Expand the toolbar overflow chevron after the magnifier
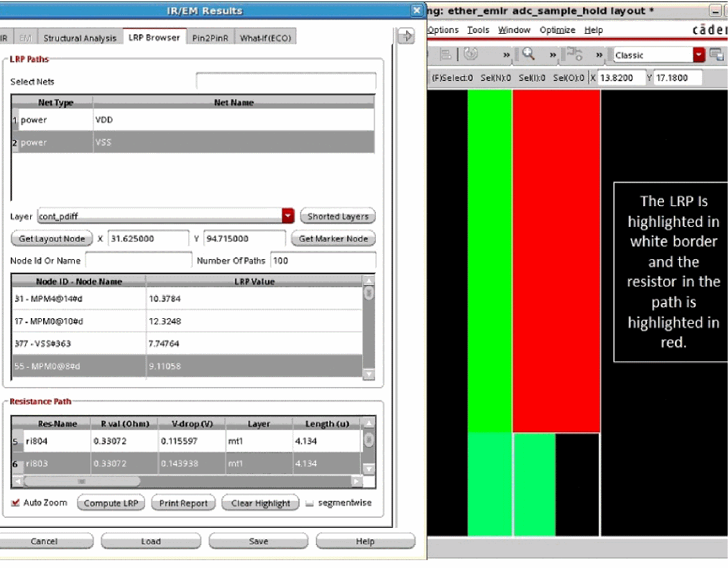 [553, 55]
